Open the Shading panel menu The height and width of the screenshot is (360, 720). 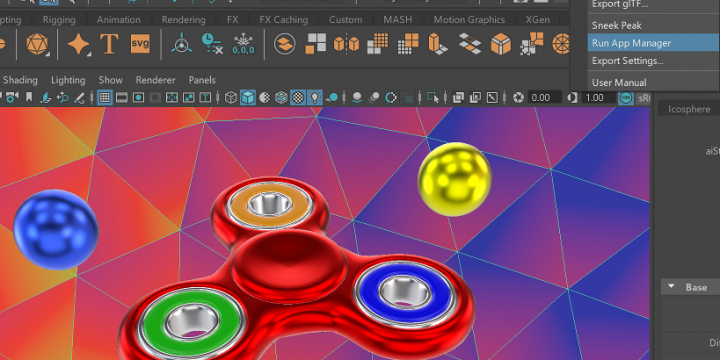click(x=20, y=80)
